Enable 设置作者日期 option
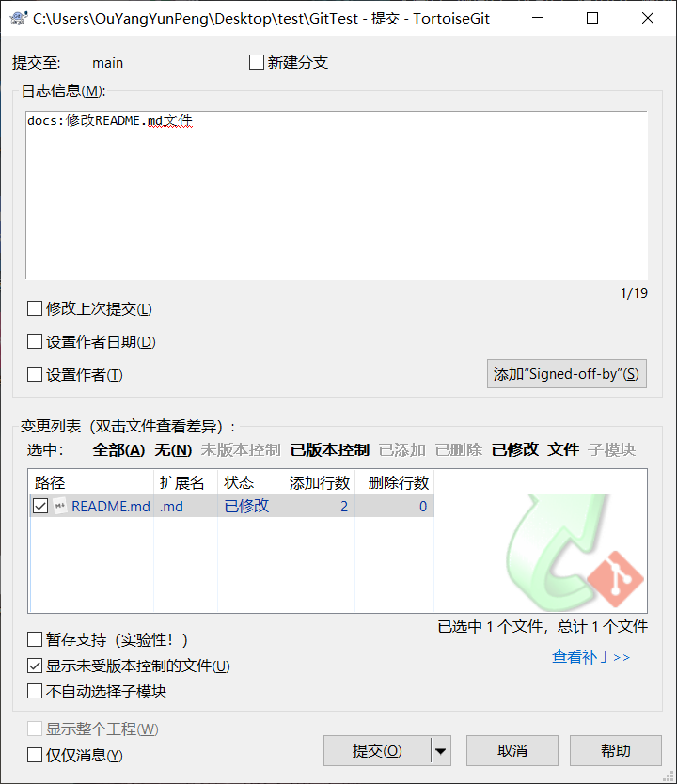 [x=35, y=342]
